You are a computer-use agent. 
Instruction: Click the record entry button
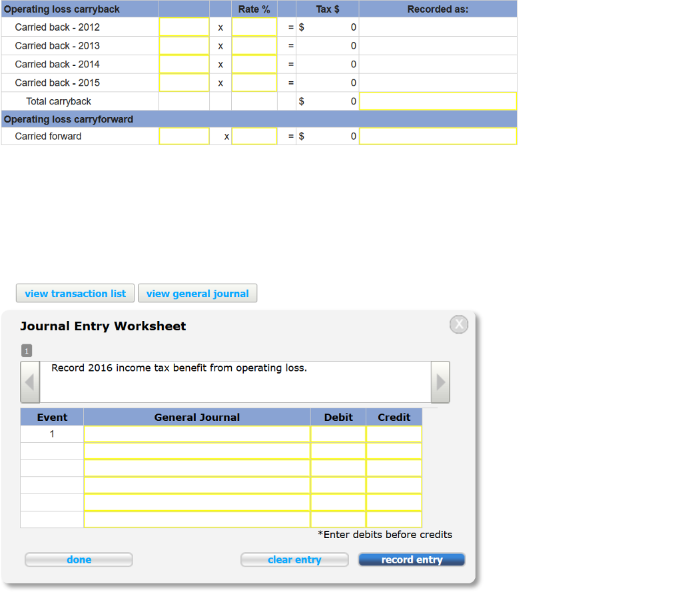coord(412,560)
